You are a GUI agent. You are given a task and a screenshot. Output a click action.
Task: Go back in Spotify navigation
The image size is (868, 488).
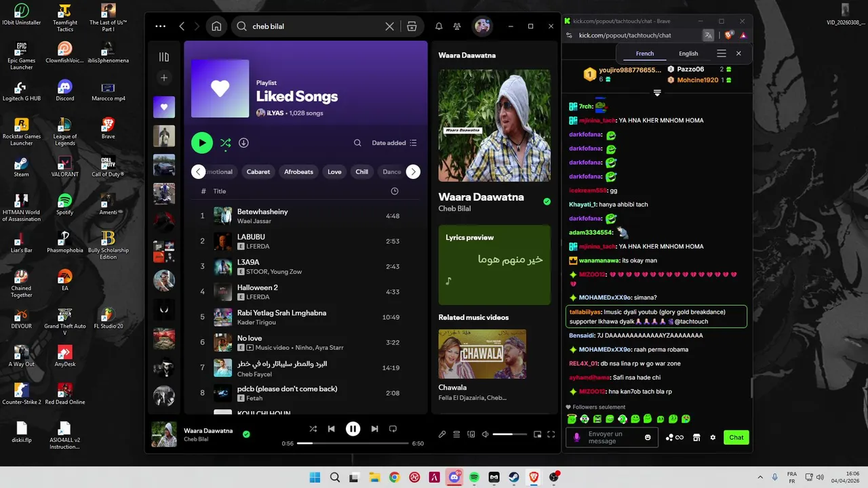(182, 26)
